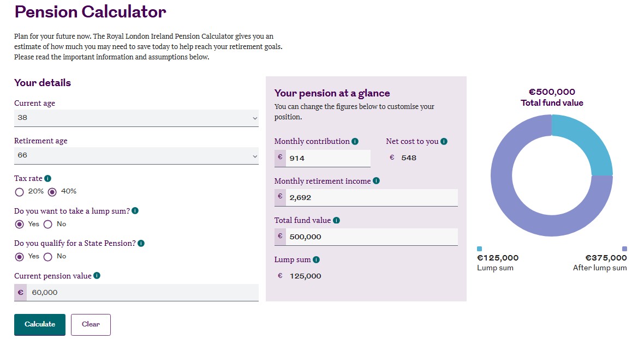Click info icon beside Current pension value
644x339 pixels.
click(x=97, y=275)
